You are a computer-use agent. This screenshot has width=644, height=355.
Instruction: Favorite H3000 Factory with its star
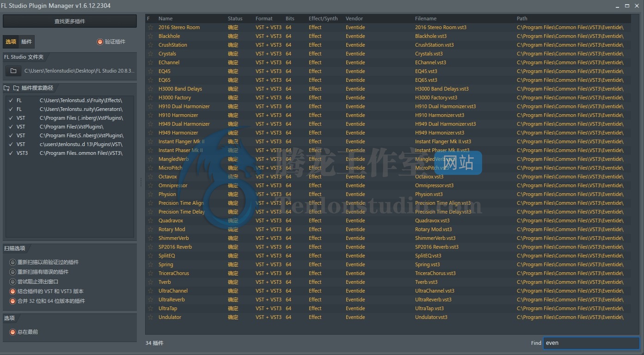coord(150,98)
